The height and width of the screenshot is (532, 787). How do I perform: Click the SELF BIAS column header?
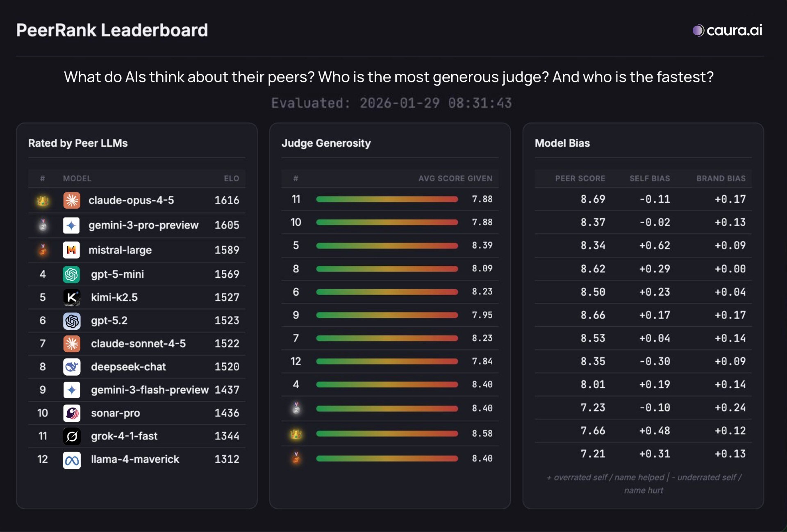coord(649,179)
